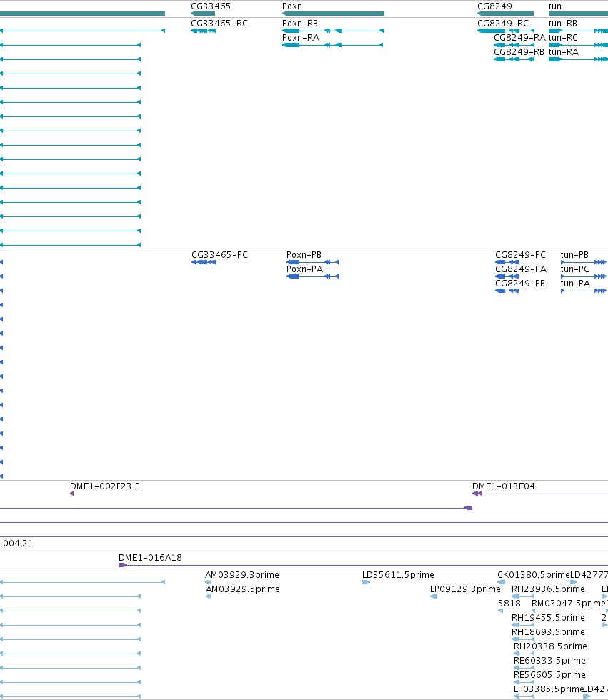The image size is (608, 700).
Task: Select the AM03929.3prime EST label
Action: (242, 574)
